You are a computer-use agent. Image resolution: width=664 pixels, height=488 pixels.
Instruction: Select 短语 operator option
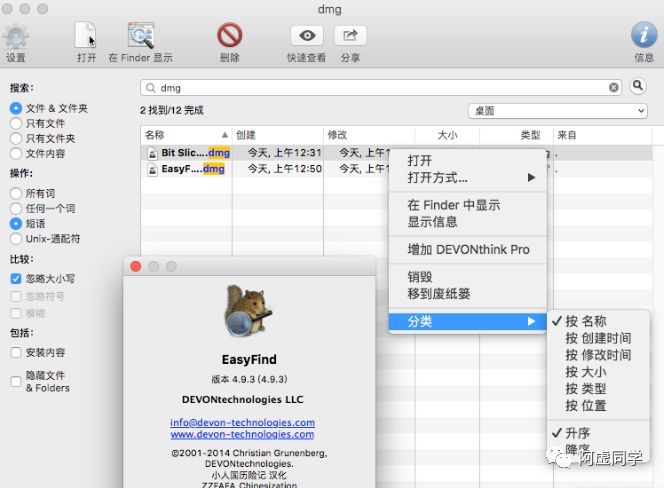16,223
